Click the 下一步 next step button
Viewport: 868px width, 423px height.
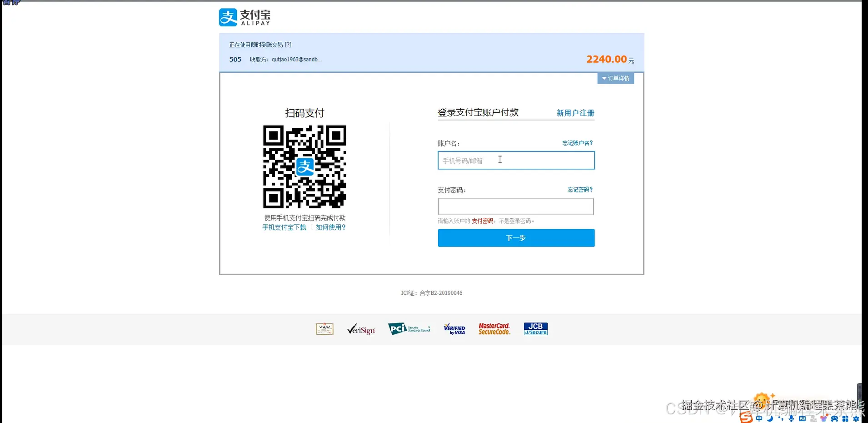(516, 238)
